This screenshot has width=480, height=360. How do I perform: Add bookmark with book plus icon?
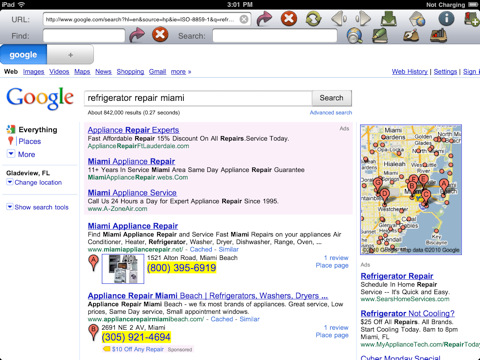point(472,19)
